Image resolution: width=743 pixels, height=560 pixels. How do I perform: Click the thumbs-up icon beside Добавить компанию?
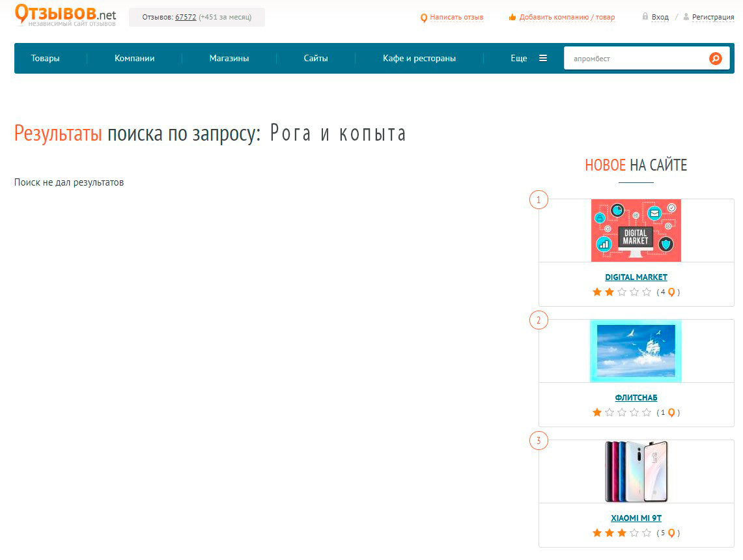tap(512, 17)
